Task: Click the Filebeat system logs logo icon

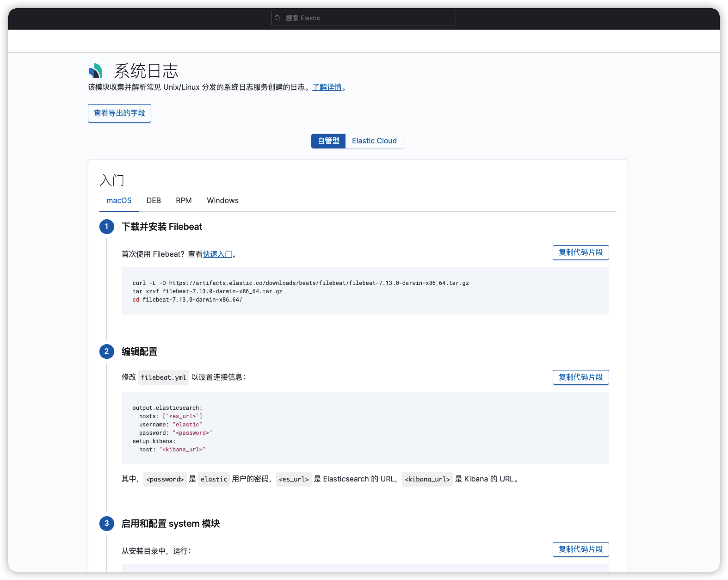Action: tap(95, 71)
